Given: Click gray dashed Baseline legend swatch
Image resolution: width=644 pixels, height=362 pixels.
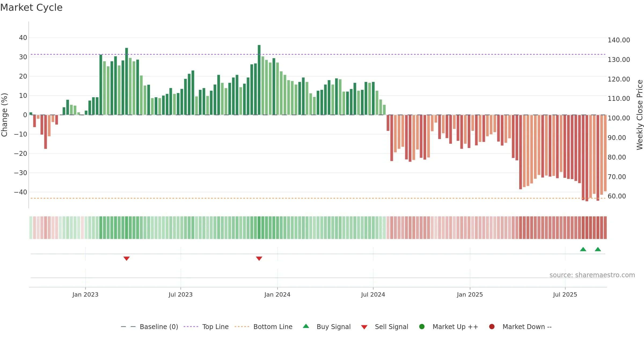Looking at the screenshot, I should point(128,327).
